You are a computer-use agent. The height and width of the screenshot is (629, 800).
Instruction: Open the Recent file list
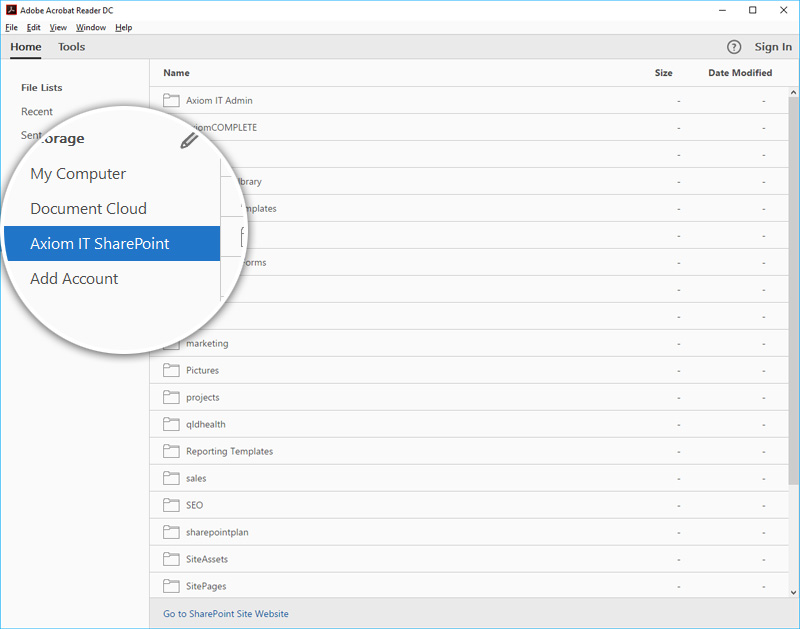37,112
